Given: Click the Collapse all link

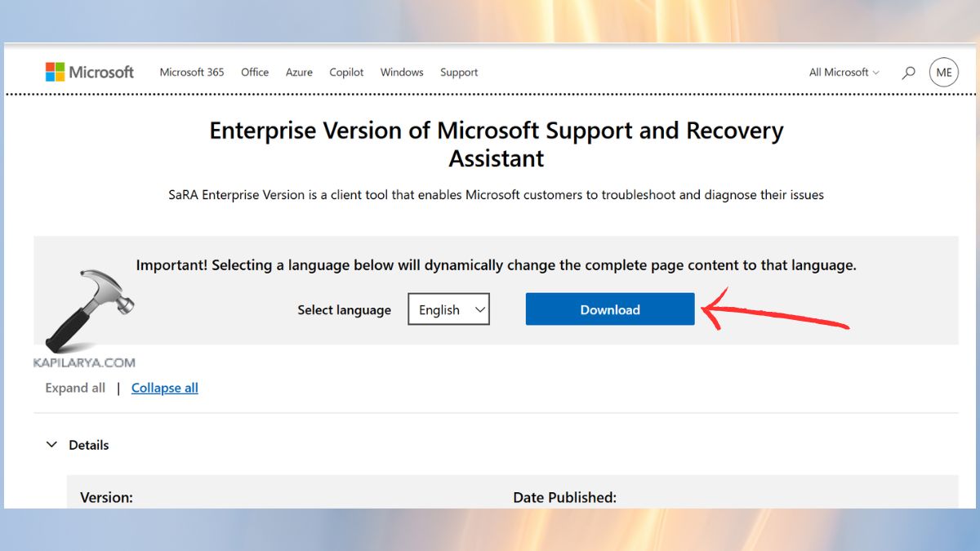Looking at the screenshot, I should coord(165,388).
